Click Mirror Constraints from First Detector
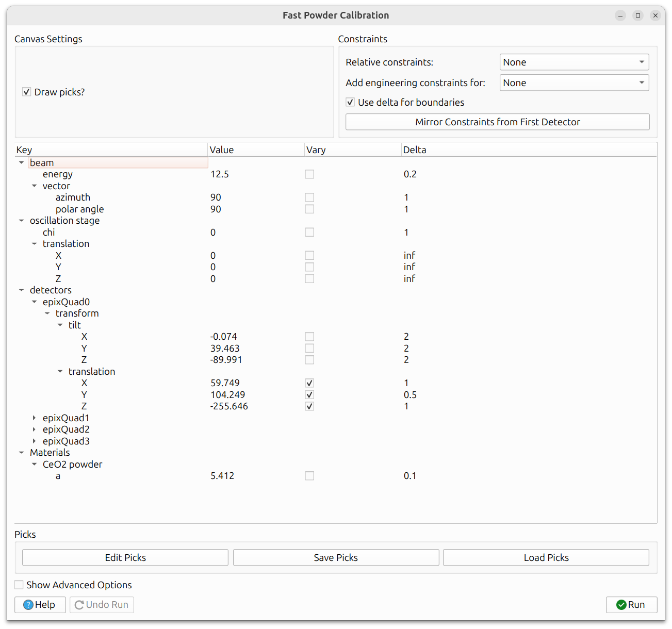 (497, 122)
